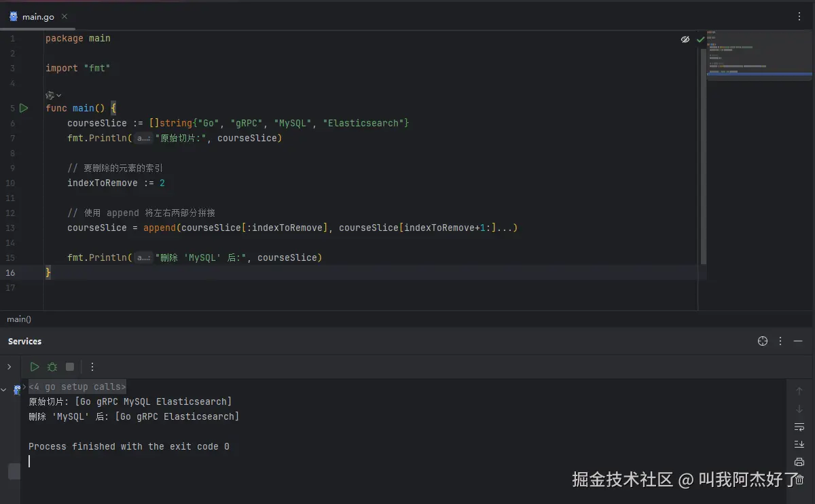Click console line "删除 'MySQL' 后: [Go gRPC Elasticsearch]"
This screenshot has height=504, width=815.
[x=134, y=416]
